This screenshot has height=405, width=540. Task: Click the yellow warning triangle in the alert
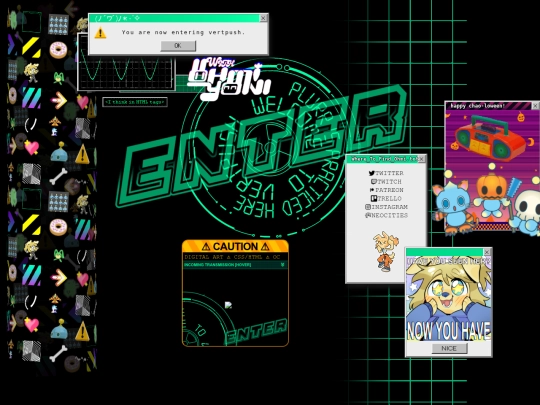[x=100, y=33]
